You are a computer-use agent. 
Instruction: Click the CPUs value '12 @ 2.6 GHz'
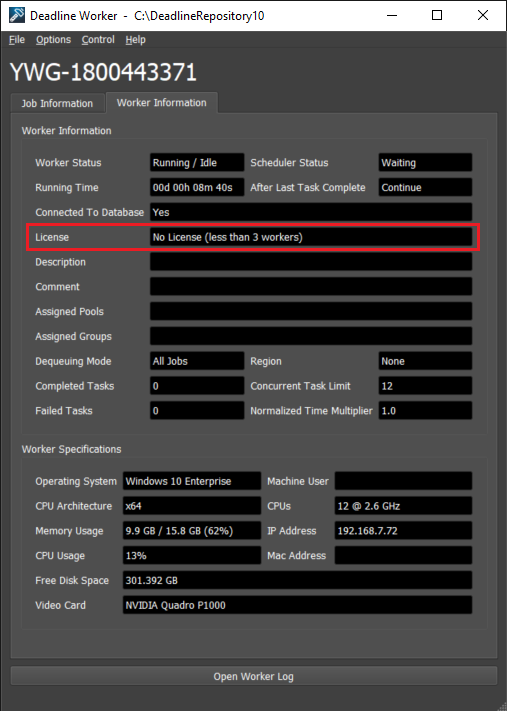[403, 506]
